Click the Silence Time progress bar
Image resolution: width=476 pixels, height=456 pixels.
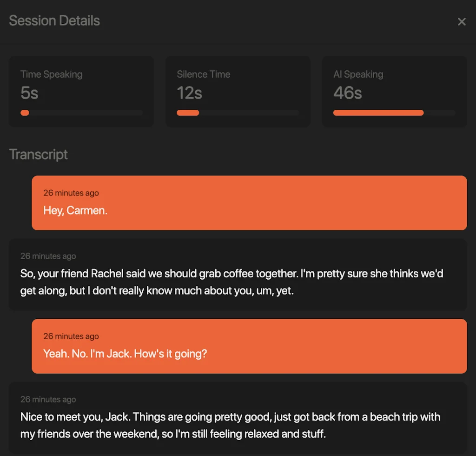238,113
